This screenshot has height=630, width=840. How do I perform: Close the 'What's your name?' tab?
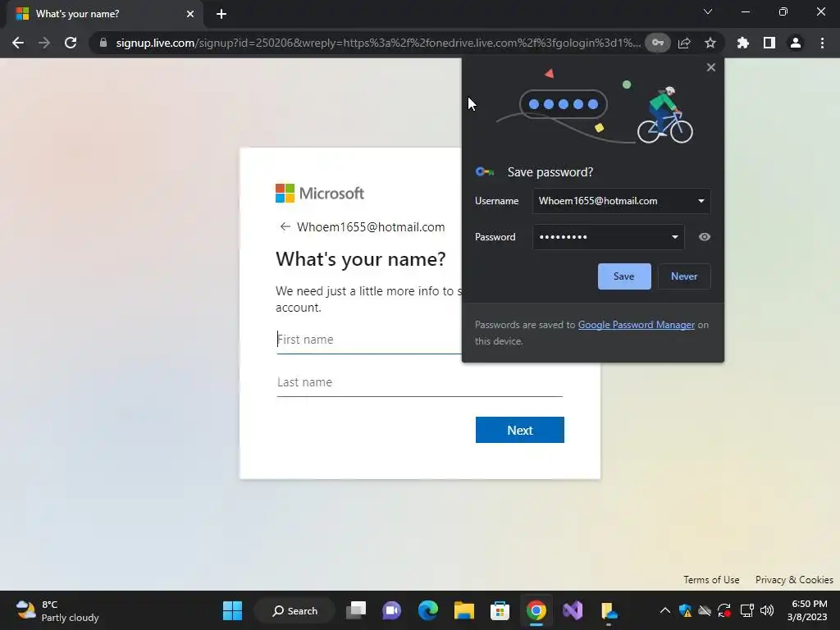(190, 14)
